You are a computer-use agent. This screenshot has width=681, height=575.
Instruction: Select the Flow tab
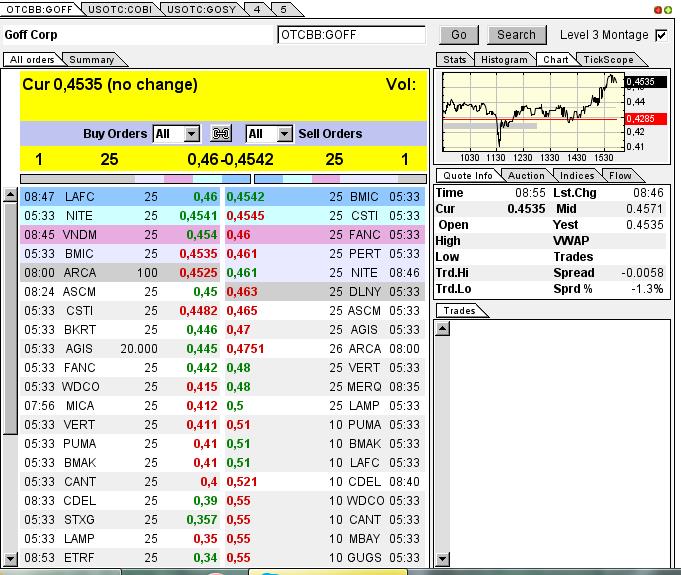tap(620, 175)
